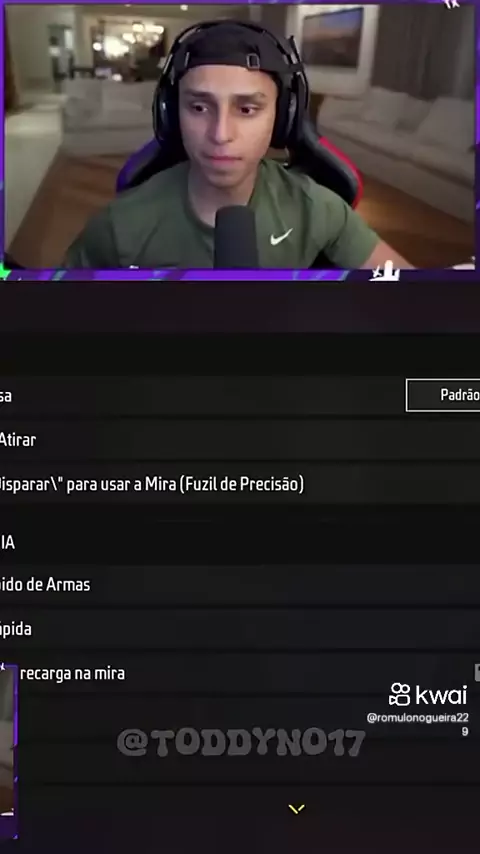Click the green star on webcam frame

click(x=4, y=271)
